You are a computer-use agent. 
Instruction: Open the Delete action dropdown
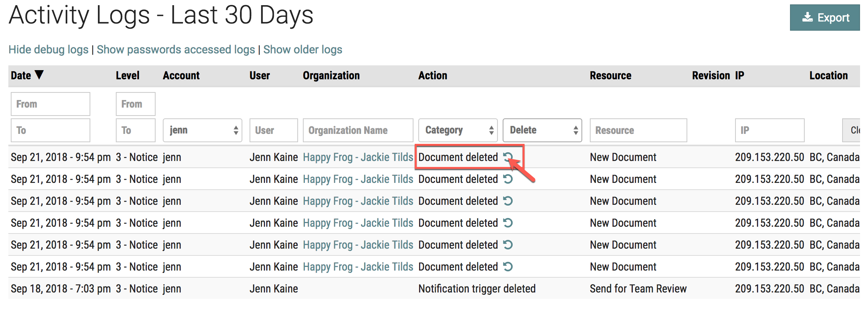tap(542, 130)
